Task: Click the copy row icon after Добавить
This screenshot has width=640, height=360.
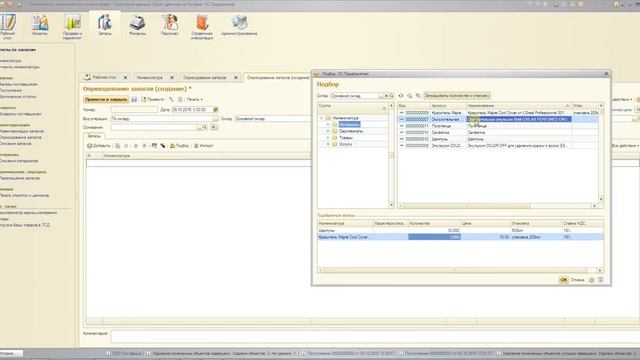Action: coord(118,146)
